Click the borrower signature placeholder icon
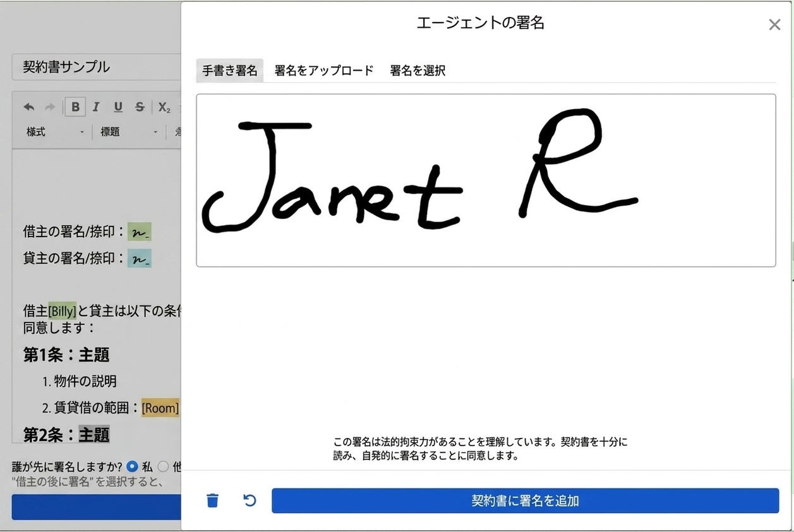Screen dimensions: 794x532 139,232
